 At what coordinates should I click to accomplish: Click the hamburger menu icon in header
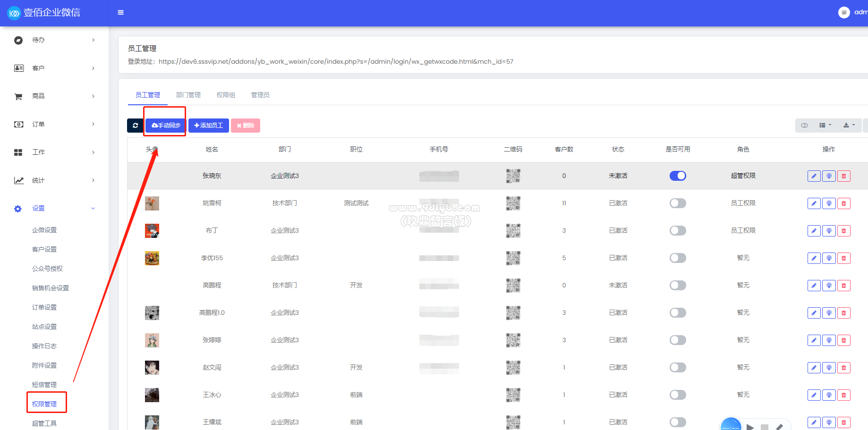click(x=120, y=13)
